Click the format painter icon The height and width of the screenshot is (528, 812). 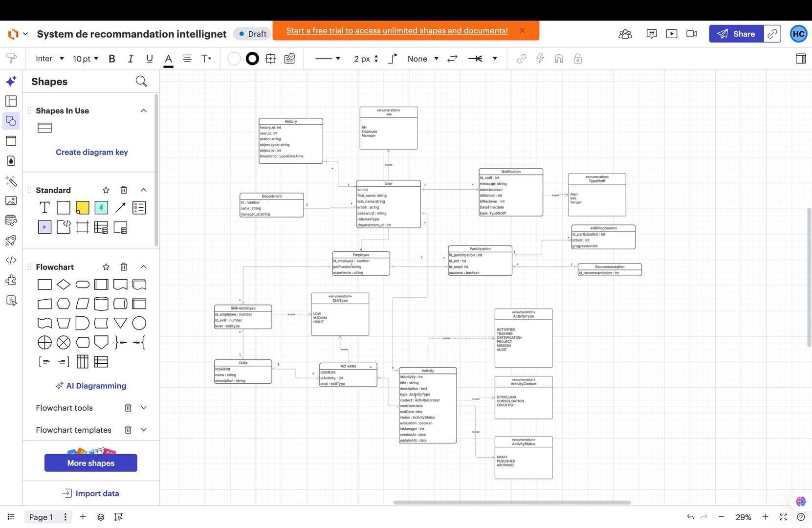(11, 59)
